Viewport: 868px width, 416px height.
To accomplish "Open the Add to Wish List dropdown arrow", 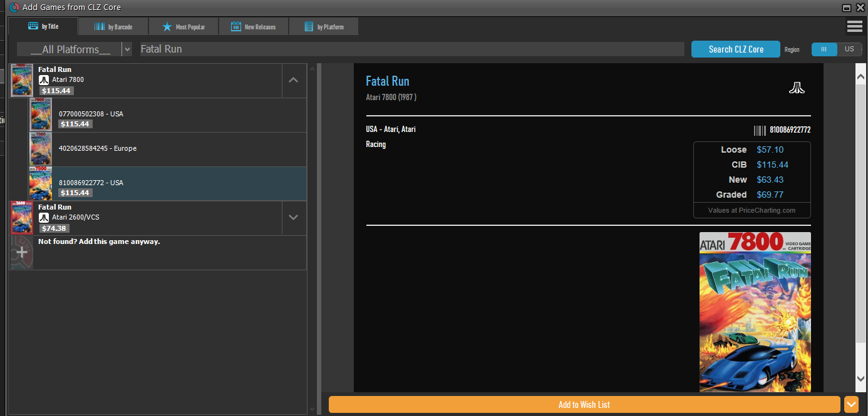I will point(850,405).
